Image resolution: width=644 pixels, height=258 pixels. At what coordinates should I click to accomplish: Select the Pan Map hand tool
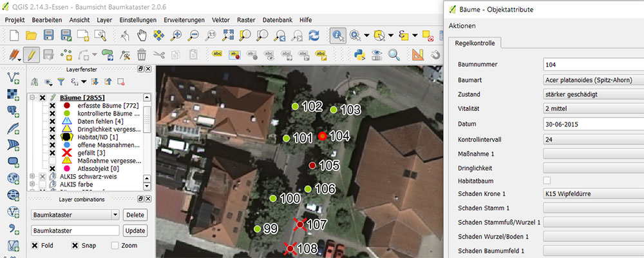coord(142,35)
